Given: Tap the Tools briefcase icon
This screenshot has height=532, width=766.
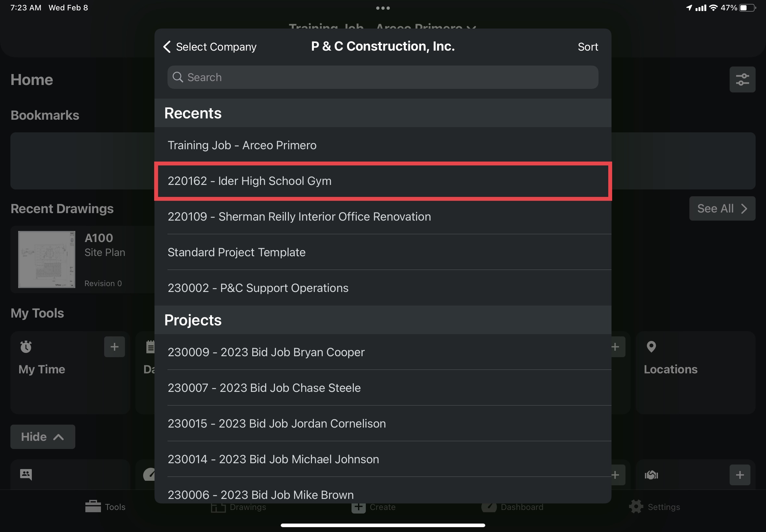Looking at the screenshot, I should pyautogui.click(x=93, y=506).
